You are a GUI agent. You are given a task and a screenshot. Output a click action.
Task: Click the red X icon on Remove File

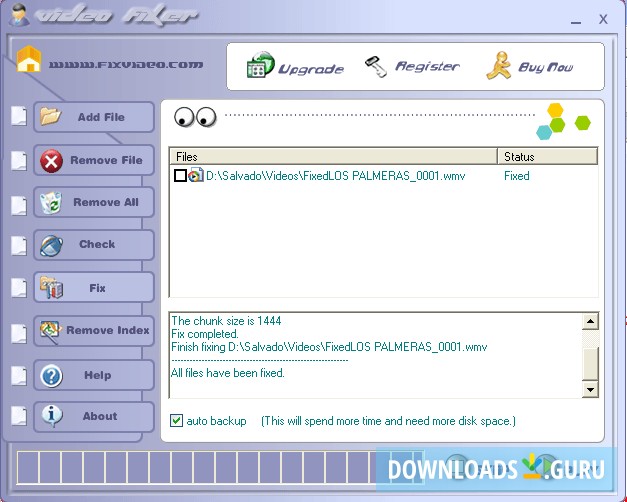coord(51,161)
